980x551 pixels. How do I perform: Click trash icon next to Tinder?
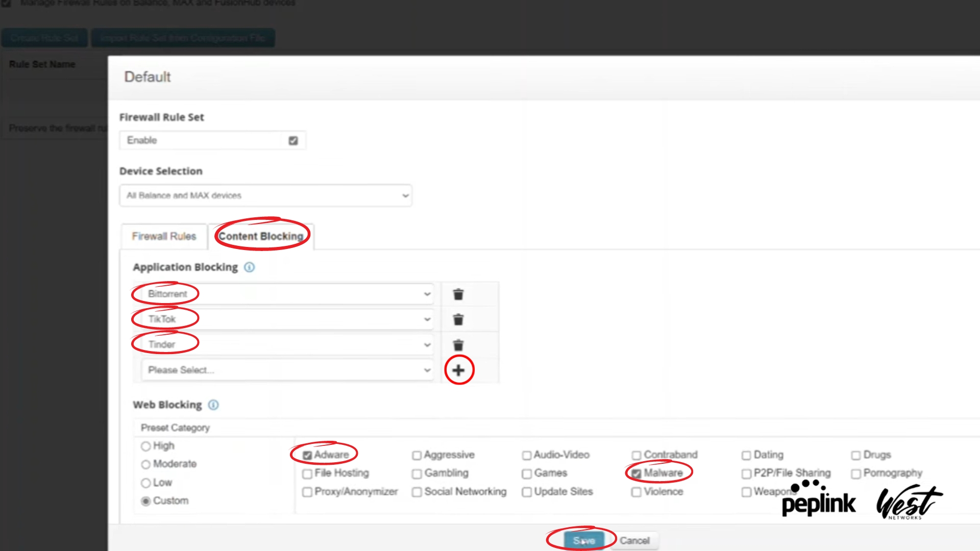458,345
